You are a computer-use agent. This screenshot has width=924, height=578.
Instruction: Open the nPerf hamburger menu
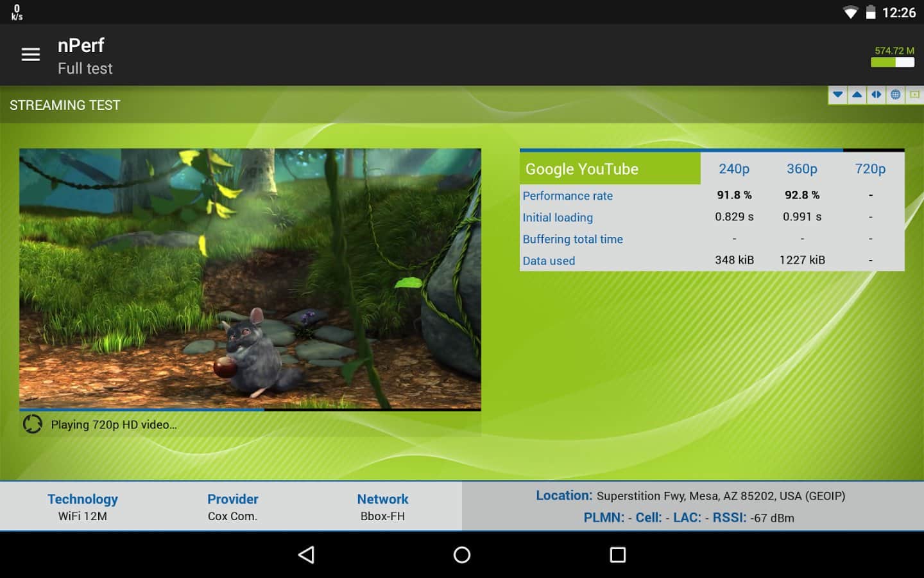(30, 55)
